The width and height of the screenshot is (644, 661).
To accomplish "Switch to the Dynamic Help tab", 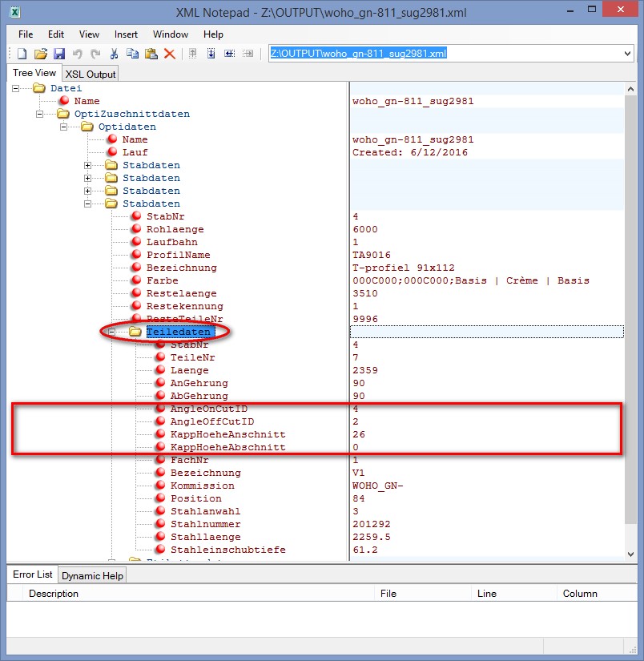I will (x=92, y=576).
